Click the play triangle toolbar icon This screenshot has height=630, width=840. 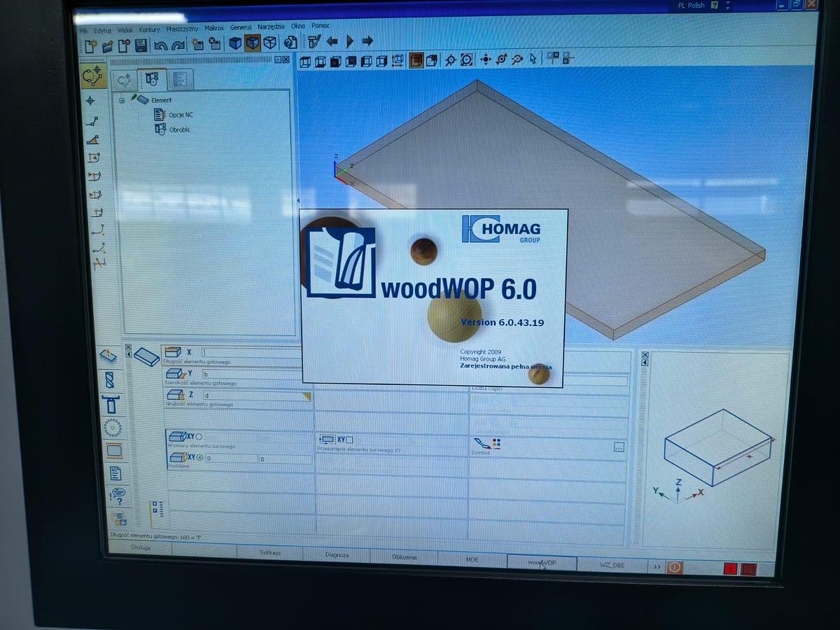[x=351, y=41]
